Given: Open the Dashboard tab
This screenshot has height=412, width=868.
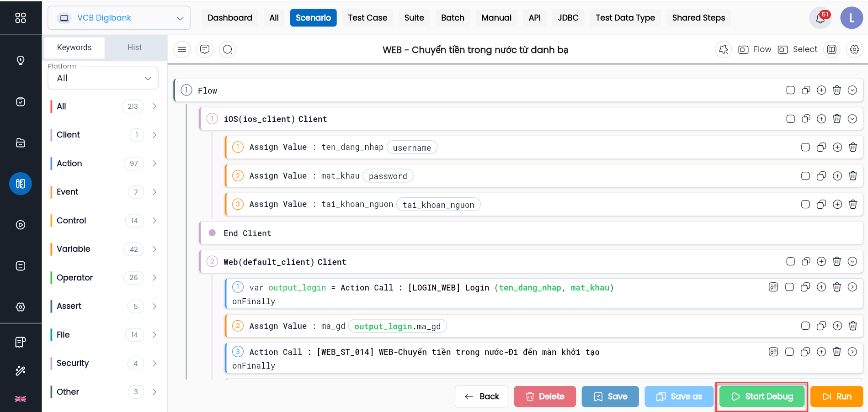Looking at the screenshot, I should pos(230,18).
